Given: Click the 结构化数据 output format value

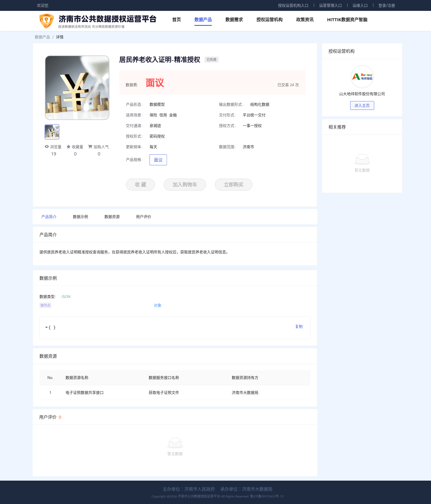Looking at the screenshot, I should [x=260, y=104].
